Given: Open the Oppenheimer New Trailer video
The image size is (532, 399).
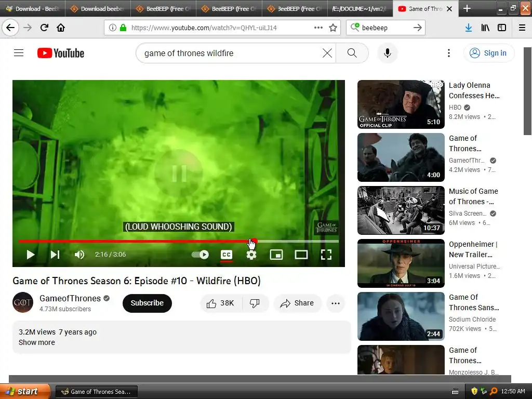Looking at the screenshot, I should click(401, 263).
